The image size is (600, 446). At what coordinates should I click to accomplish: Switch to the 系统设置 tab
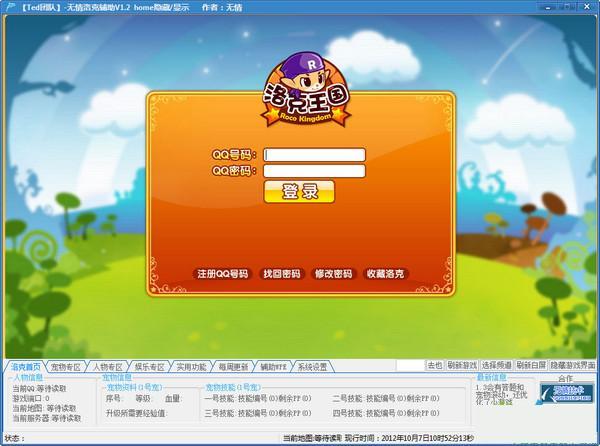pos(313,367)
